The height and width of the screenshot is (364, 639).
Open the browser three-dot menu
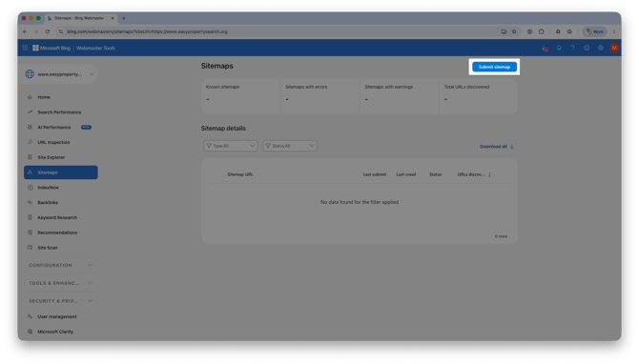click(614, 31)
